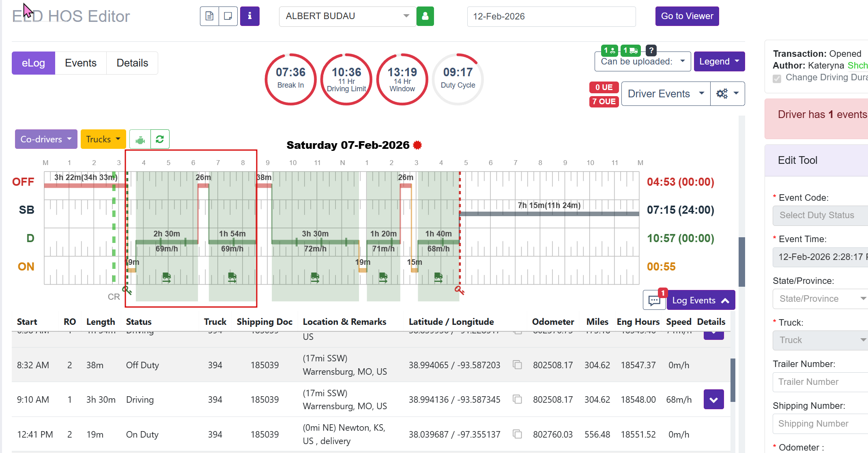Click the sticky note icon button

click(228, 16)
